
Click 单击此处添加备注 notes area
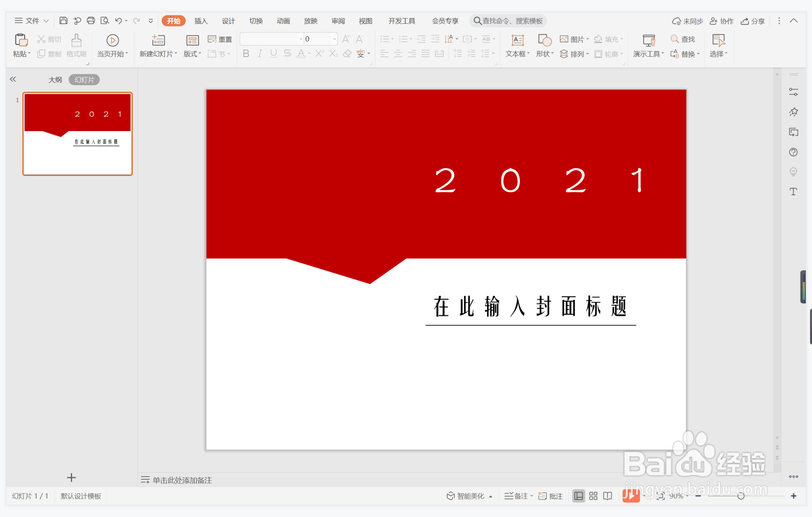click(x=182, y=480)
